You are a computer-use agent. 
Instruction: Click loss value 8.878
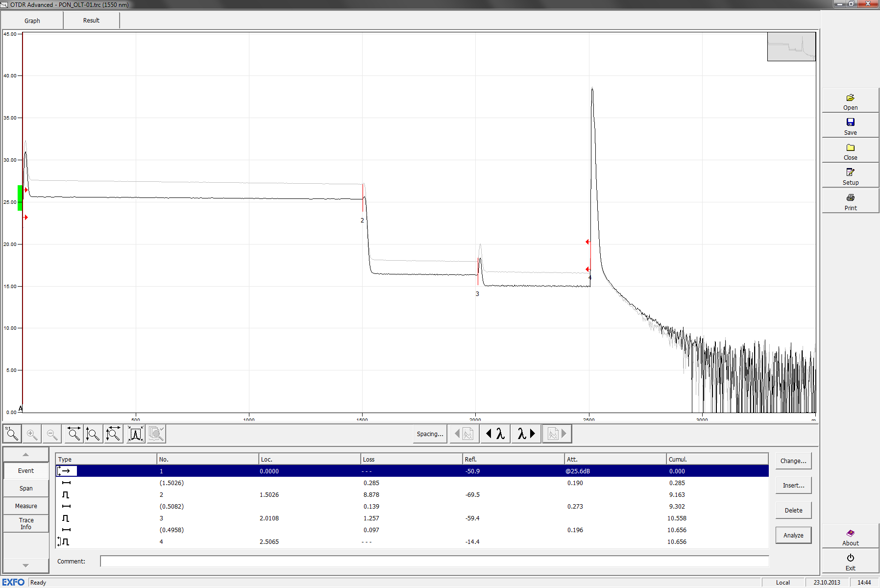point(371,495)
